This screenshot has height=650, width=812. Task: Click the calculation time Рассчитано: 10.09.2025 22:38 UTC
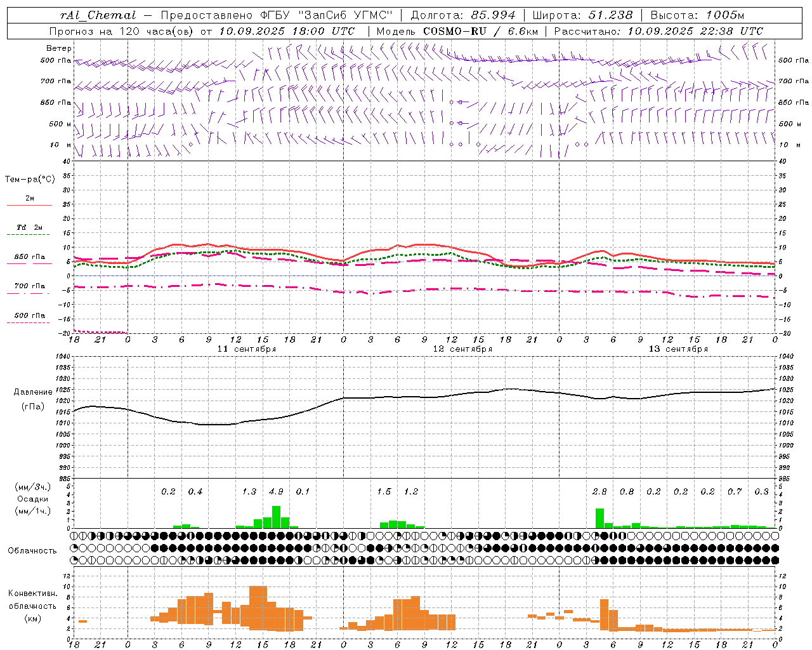(x=658, y=31)
